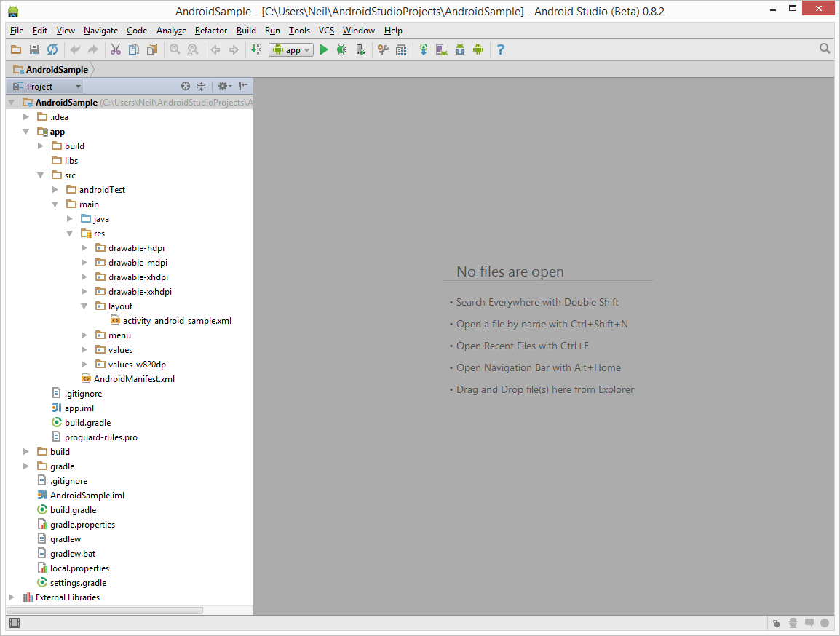
Task: Open the Project view selector dropdown
Action: point(45,86)
